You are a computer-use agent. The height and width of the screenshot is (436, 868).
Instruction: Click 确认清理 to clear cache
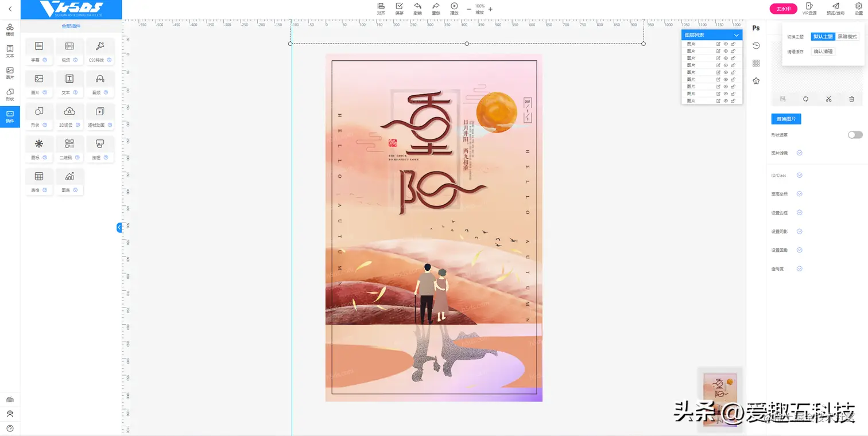pos(823,51)
